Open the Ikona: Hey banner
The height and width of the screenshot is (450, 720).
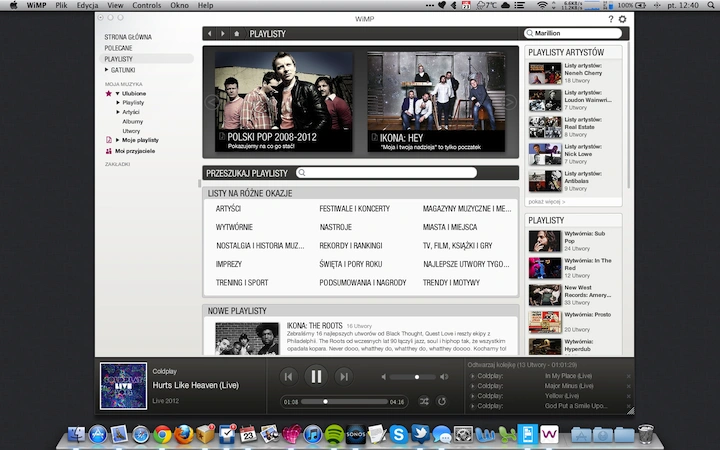click(x=436, y=101)
